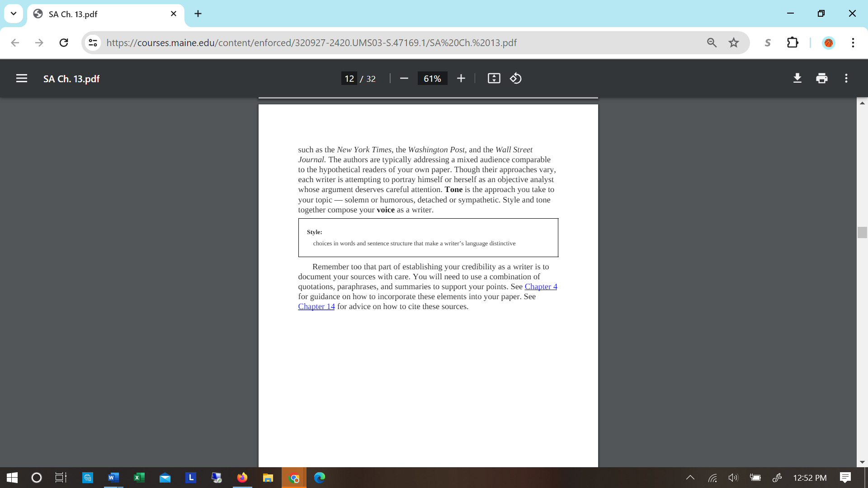Bookmark this page with the star icon
868x488 pixels.
734,42
